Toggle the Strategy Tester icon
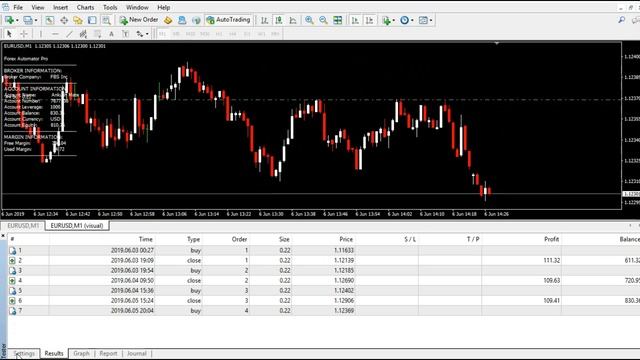This screenshot has height=360, width=640. [106, 20]
